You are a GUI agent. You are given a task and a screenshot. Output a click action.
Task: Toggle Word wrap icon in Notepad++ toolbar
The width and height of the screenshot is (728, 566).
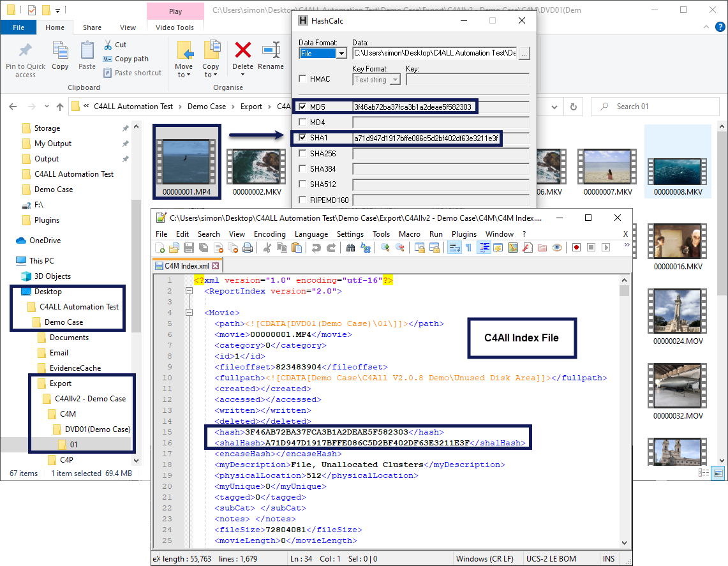click(x=454, y=248)
